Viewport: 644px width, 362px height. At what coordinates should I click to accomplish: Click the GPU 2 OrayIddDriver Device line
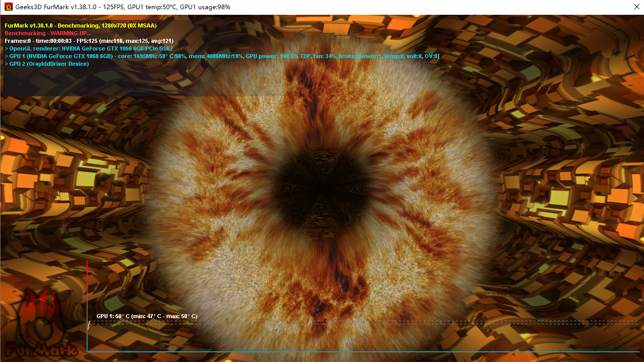47,64
